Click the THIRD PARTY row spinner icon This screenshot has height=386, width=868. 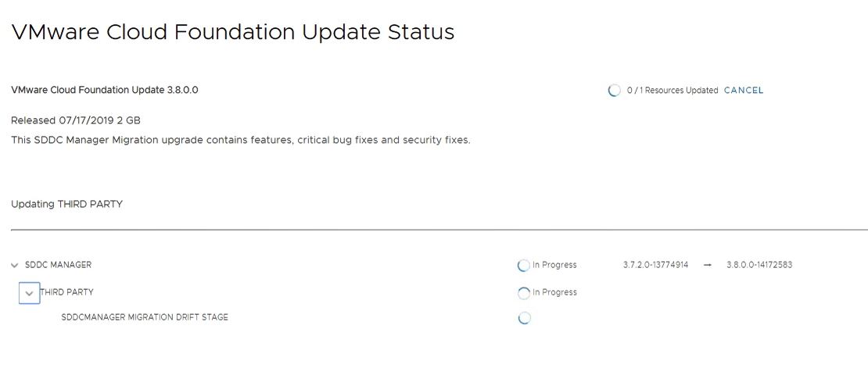pos(524,293)
